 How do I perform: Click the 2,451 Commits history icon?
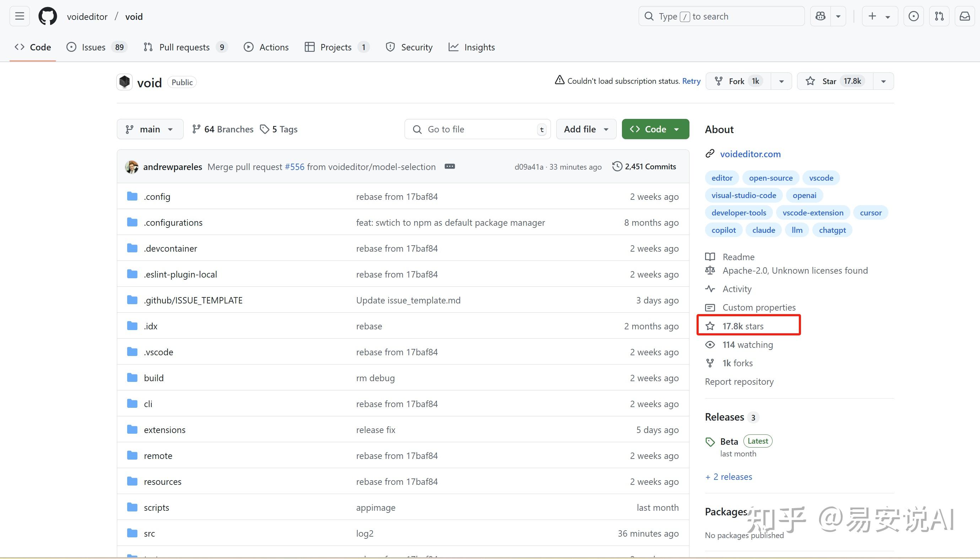click(617, 166)
